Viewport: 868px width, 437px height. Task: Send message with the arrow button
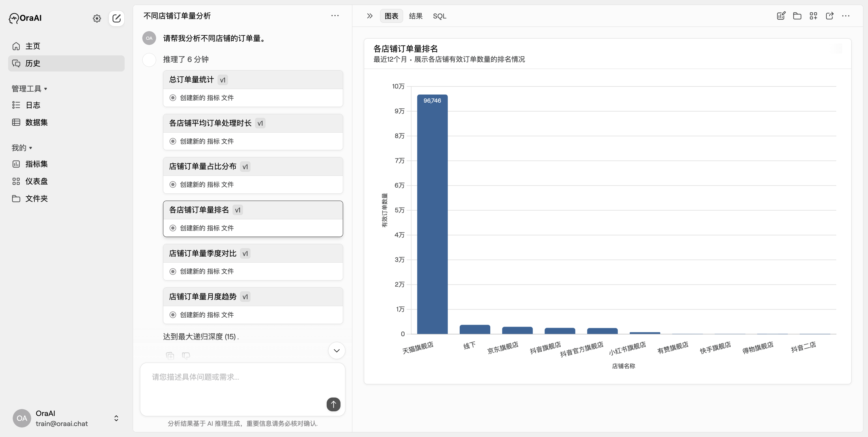333,404
